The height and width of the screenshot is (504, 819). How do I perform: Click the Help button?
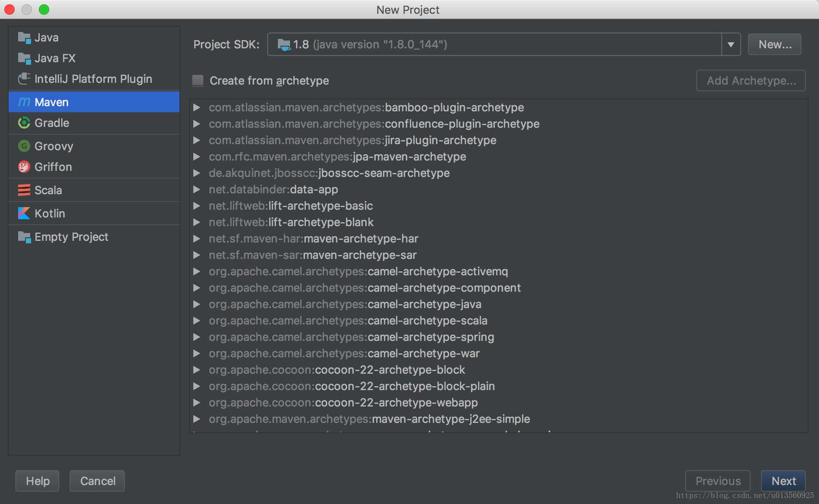(38, 481)
